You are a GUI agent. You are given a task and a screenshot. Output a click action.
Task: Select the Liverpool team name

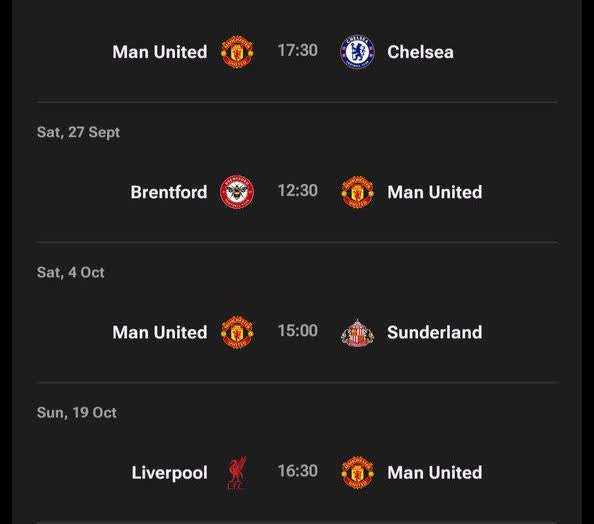coord(169,473)
